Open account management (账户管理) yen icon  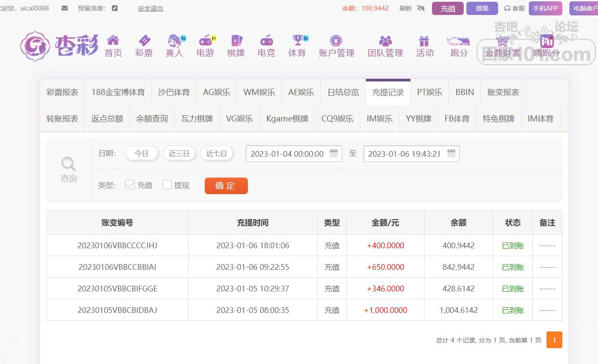pos(336,40)
